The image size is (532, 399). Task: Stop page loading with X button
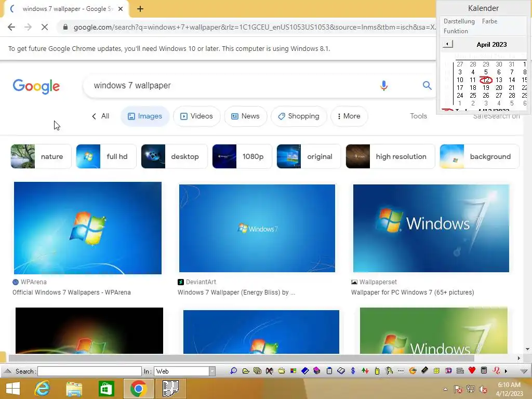pos(45,27)
